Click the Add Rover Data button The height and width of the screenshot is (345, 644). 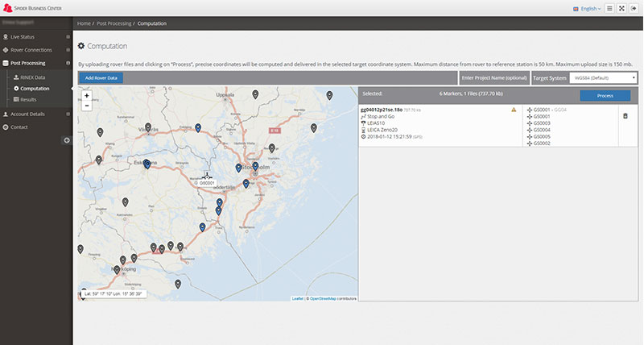click(101, 77)
